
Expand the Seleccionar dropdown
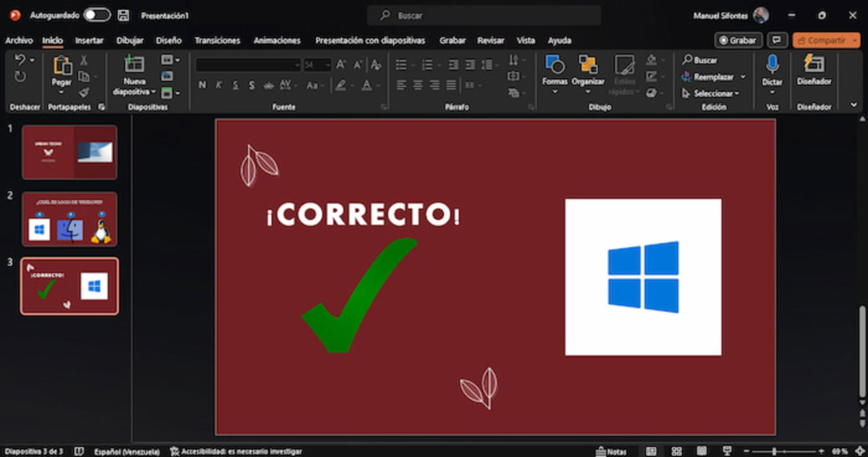[x=736, y=94]
